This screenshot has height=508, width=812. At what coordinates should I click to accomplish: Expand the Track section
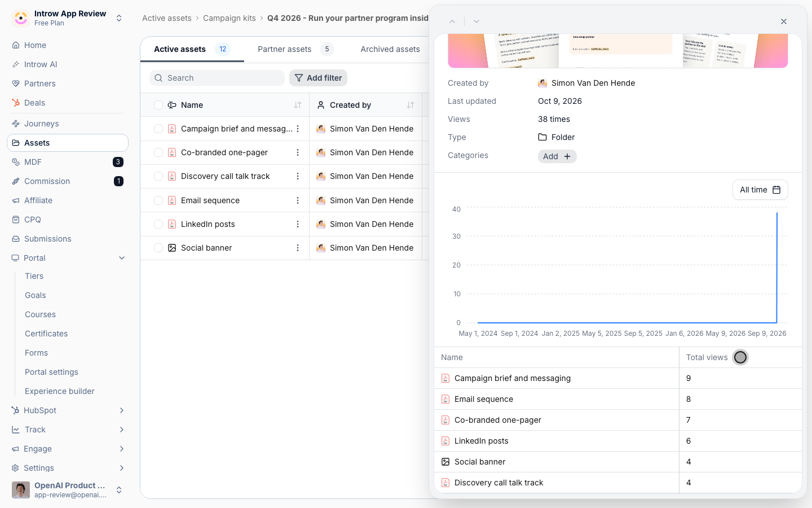point(122,430)
